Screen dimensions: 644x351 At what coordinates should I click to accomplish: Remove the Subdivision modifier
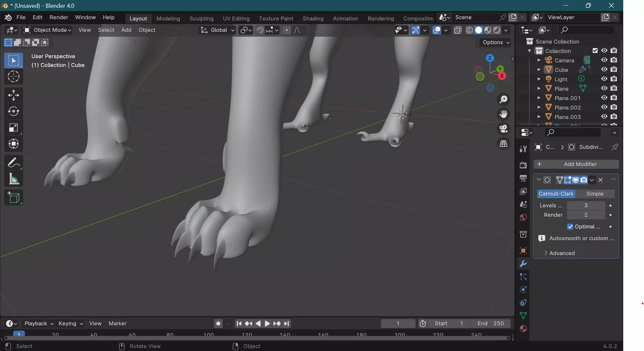(x=601, y=180)
